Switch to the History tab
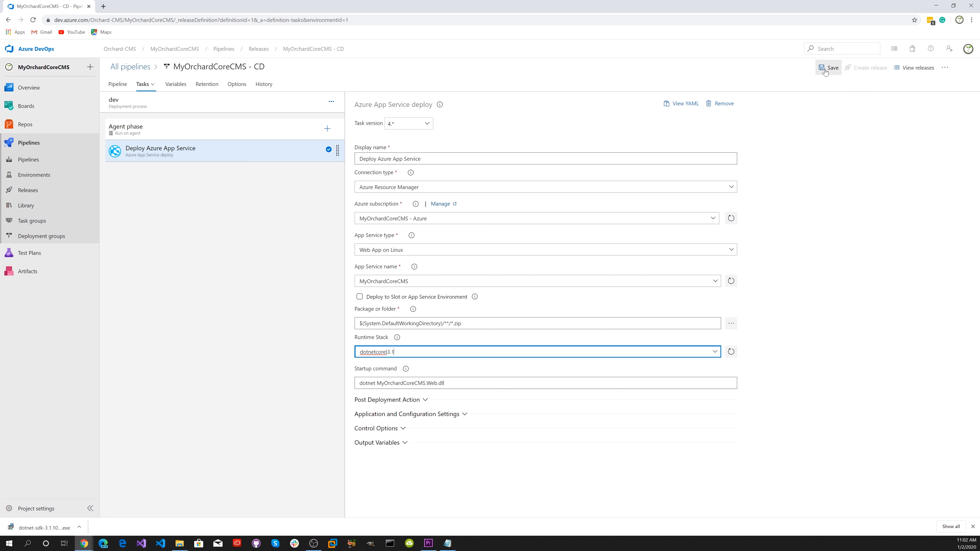The image size is (980, 551). point(264,84)
